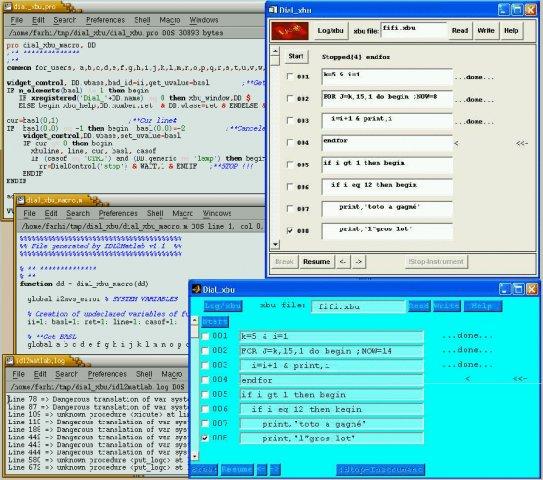Click xbu file field containing fifi.xbu, upper window

pos(414,30)
